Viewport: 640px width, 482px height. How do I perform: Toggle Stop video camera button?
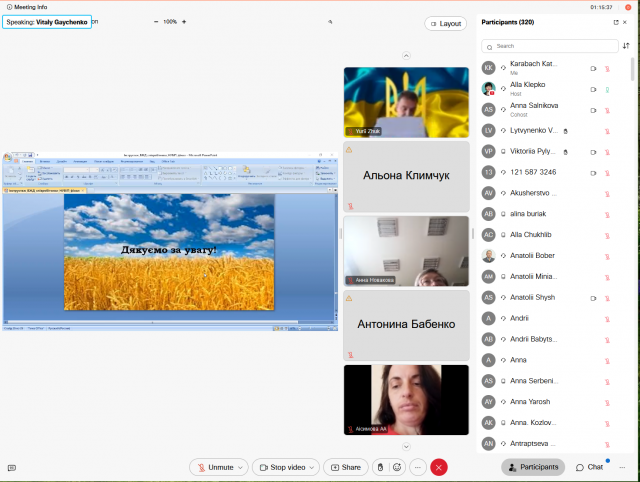point(284,467)
